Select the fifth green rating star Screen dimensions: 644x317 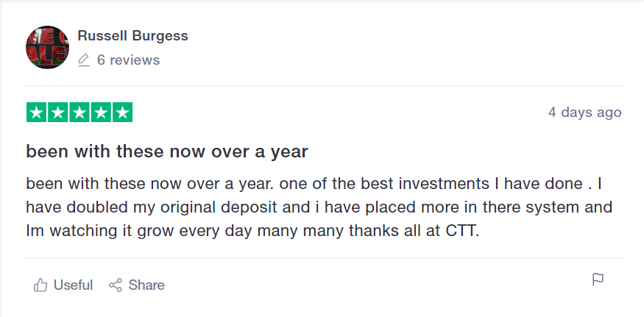point(122,112)
